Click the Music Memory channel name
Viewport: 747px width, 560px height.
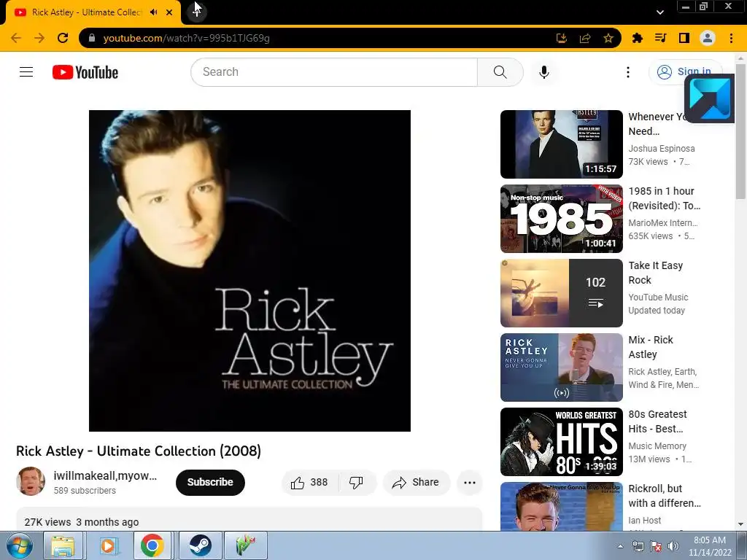[x=657, y=446]
